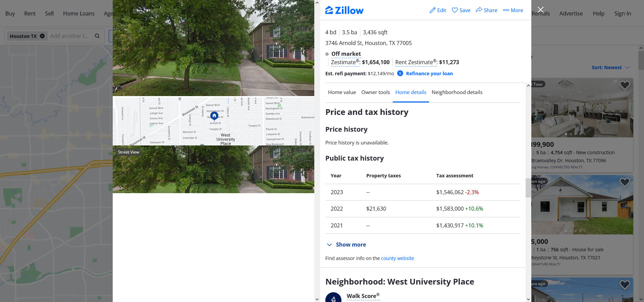Viewport: 644px width, 302px height.
Task: Open the main house photo
Action: [x=213, y=48]
